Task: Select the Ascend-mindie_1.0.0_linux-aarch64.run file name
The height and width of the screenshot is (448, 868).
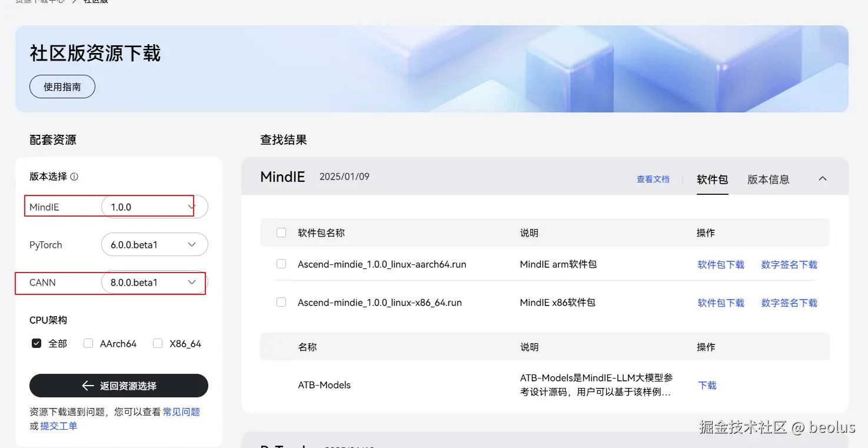Action: click(382, 264)
